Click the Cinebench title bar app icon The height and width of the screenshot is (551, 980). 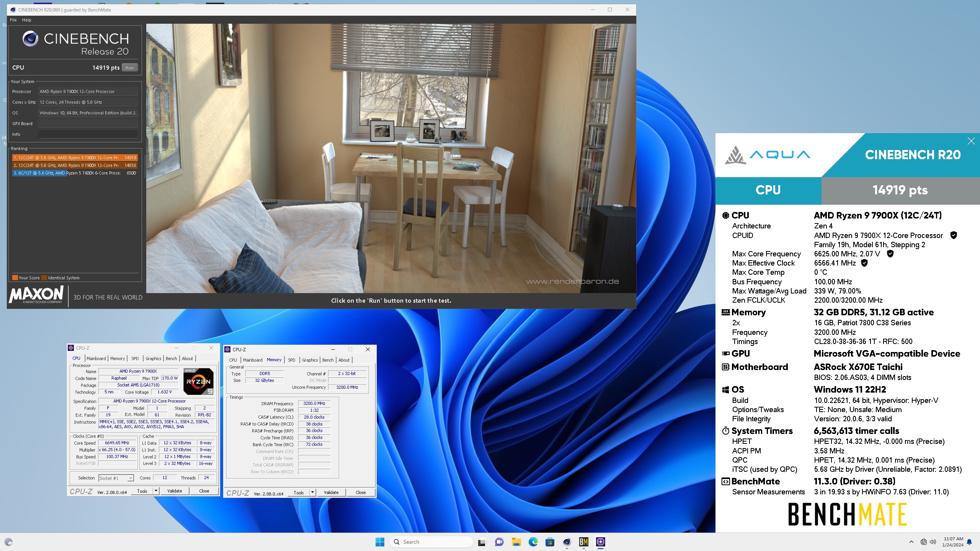click(13, 10)
